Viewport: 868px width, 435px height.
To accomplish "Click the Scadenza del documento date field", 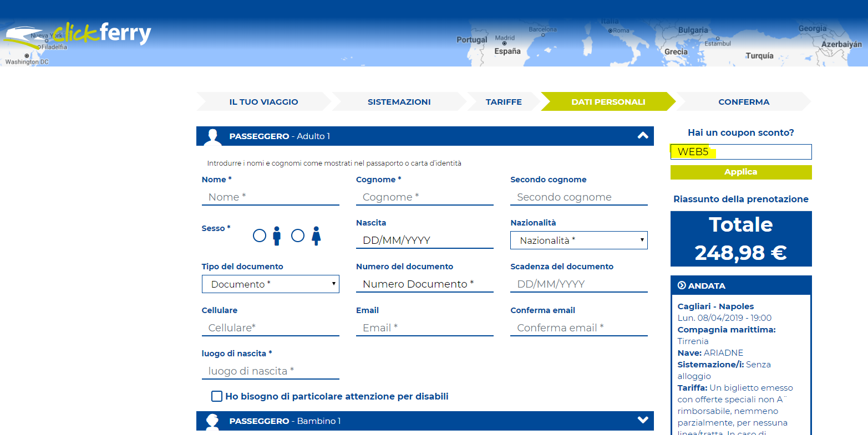I will click(x=579, y=284).
